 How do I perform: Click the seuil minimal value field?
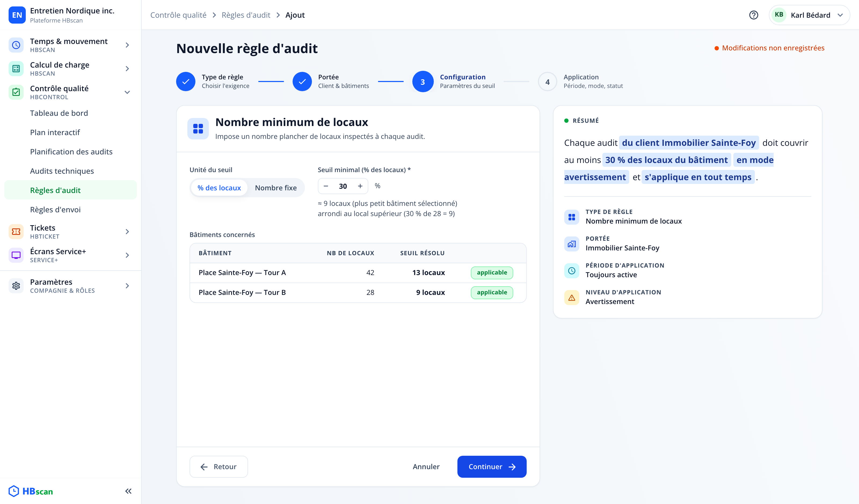point(343,186)
